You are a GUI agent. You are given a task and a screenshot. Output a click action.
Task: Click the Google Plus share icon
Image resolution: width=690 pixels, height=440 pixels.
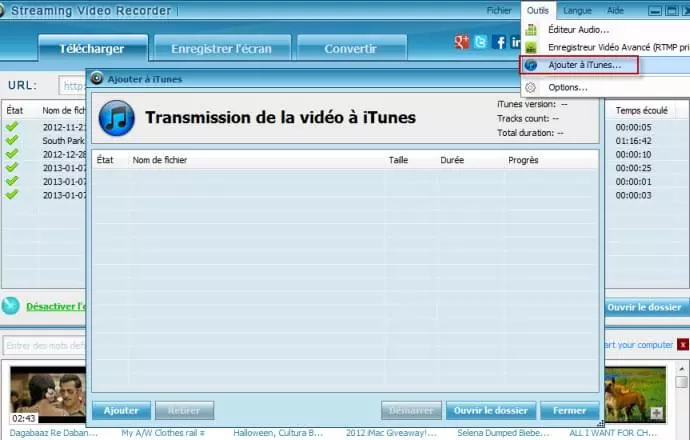point(462,42)
